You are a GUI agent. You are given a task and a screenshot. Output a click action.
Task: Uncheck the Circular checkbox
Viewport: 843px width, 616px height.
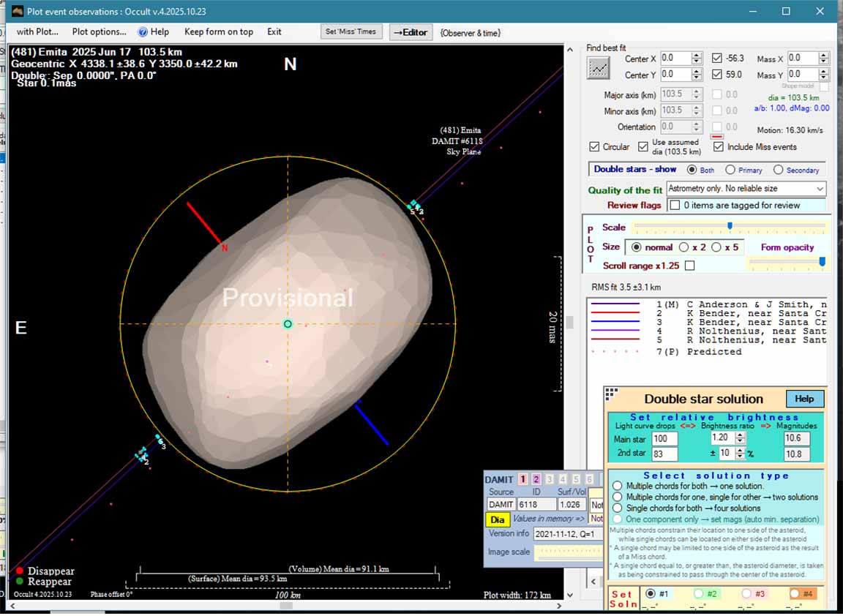pyautogui.click(x=594, y=147)
